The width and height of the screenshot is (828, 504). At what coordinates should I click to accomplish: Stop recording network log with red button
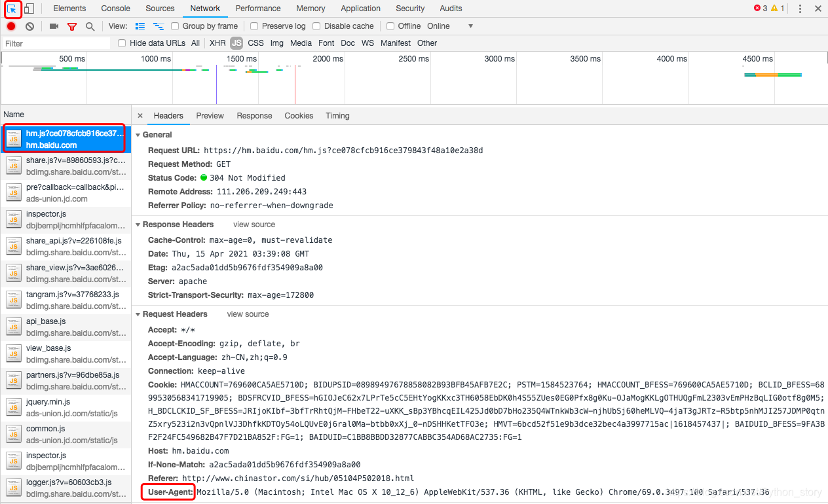11,26
